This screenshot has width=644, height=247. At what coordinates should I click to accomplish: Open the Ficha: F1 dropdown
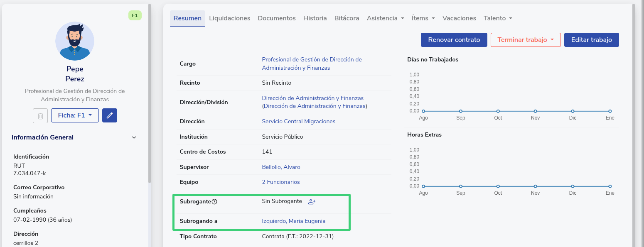tap(75, 115)
